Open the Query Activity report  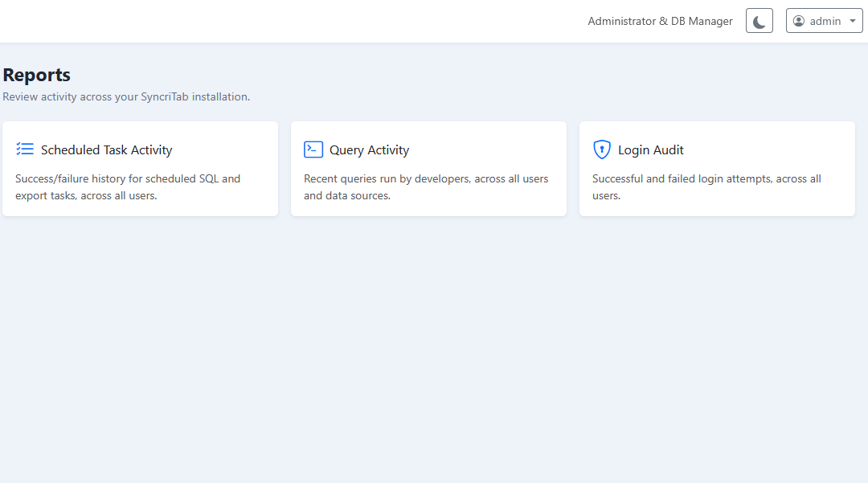click(x=428, y=169)
